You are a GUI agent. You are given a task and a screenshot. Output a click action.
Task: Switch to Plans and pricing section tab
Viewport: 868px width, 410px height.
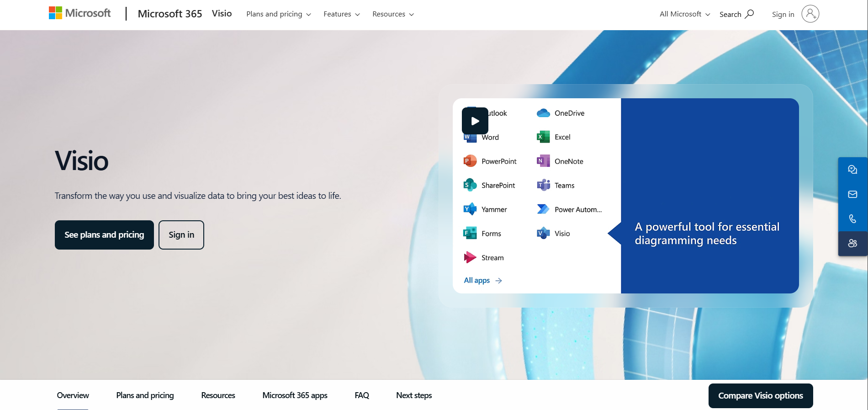click(145, 395)
